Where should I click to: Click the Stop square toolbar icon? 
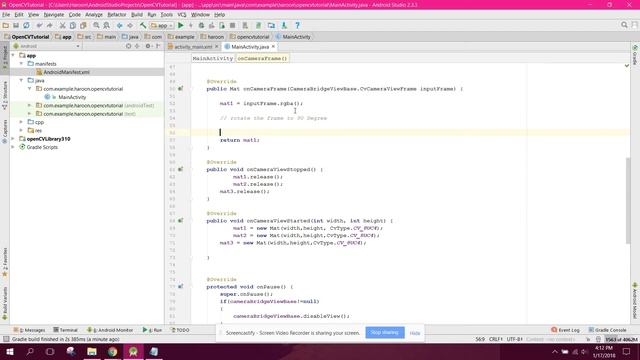coord(232,25)
